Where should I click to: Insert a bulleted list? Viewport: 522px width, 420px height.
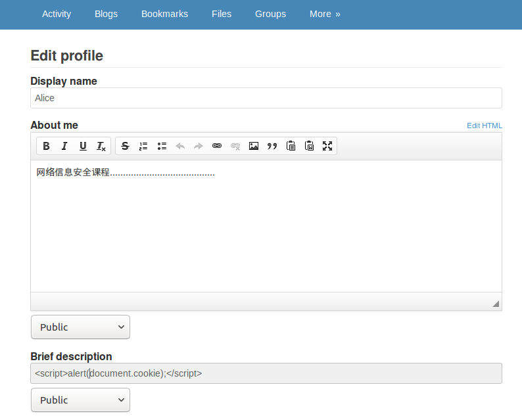(162, 146)
